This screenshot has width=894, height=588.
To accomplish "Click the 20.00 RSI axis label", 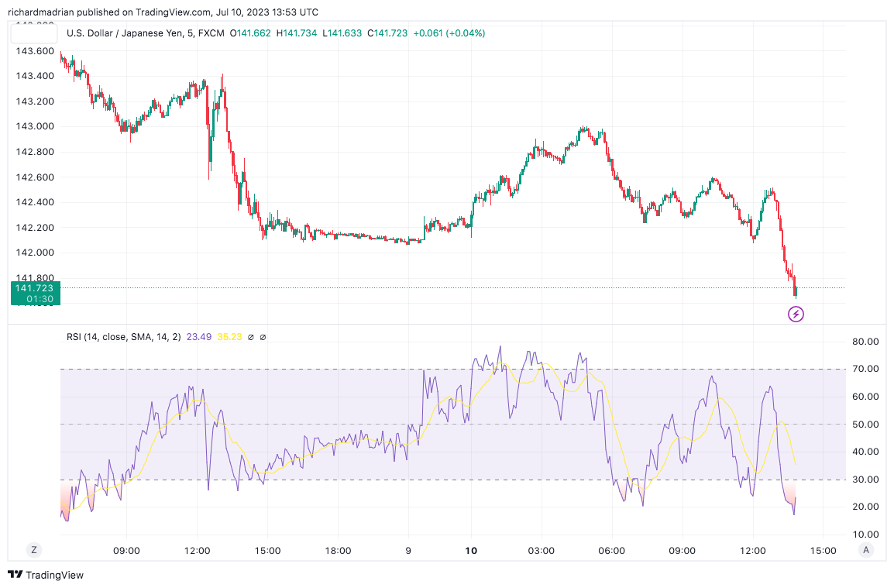I will pos(865,507).
